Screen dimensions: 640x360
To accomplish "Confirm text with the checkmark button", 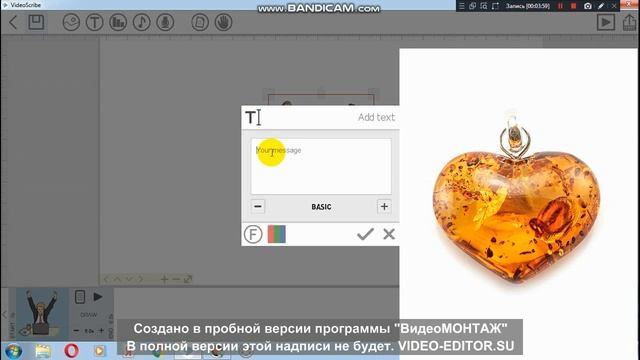I will [x=365, y=234].
